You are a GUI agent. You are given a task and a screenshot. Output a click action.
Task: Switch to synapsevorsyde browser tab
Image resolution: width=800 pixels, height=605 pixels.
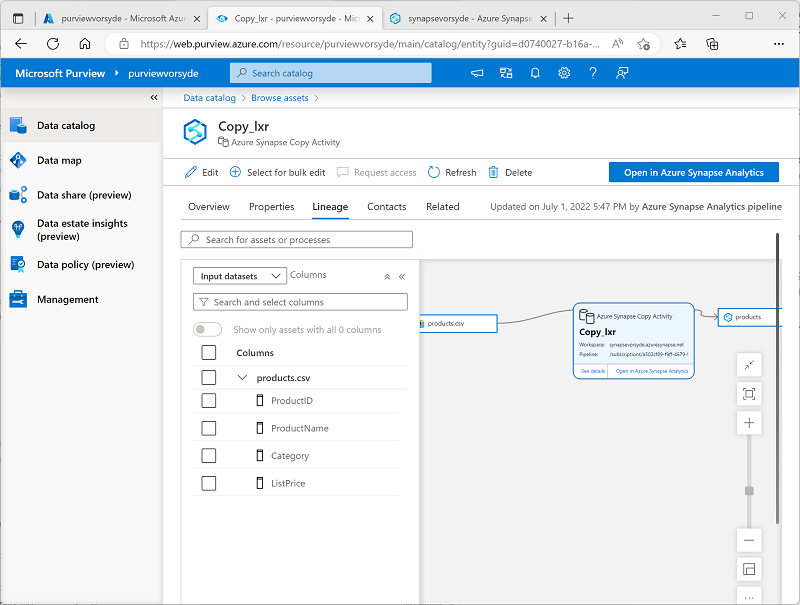[468, 18]
